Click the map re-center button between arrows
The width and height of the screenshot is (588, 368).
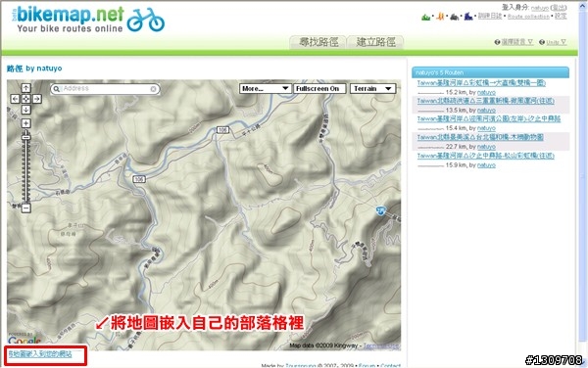tap(25, 99)
